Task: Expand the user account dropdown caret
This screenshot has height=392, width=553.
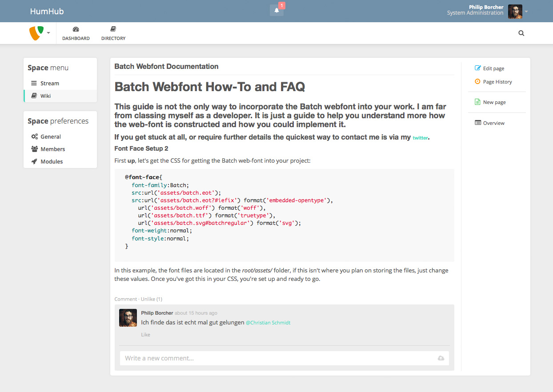Action: pyautogui.click(x=526, y=12)
